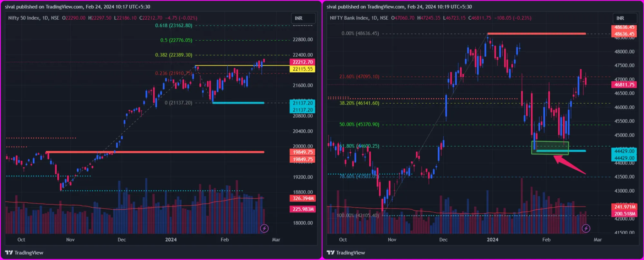644x260 pixels.
Task: Select Fibonacci label 0 (21137.20)
Action: click(178, 103)
